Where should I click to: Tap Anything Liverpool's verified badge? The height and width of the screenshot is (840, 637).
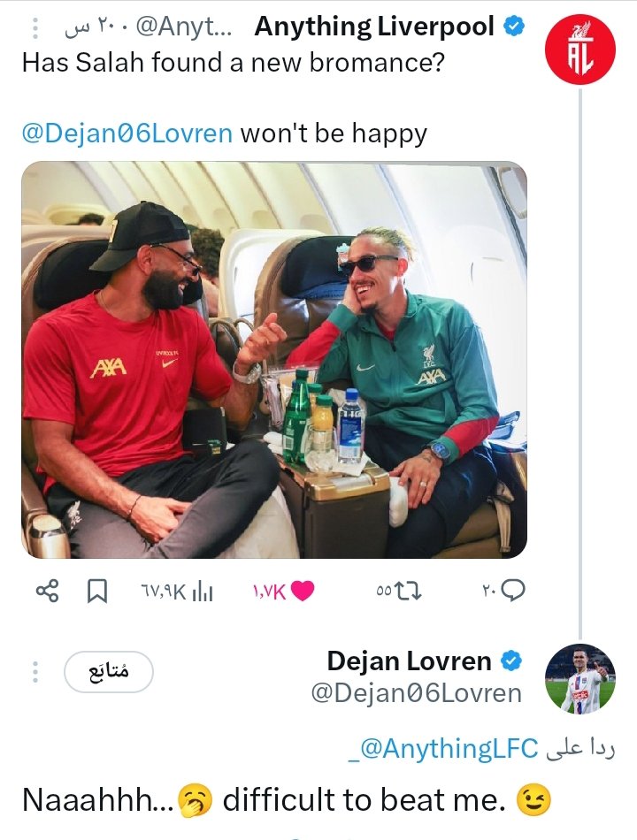point(514,27)
